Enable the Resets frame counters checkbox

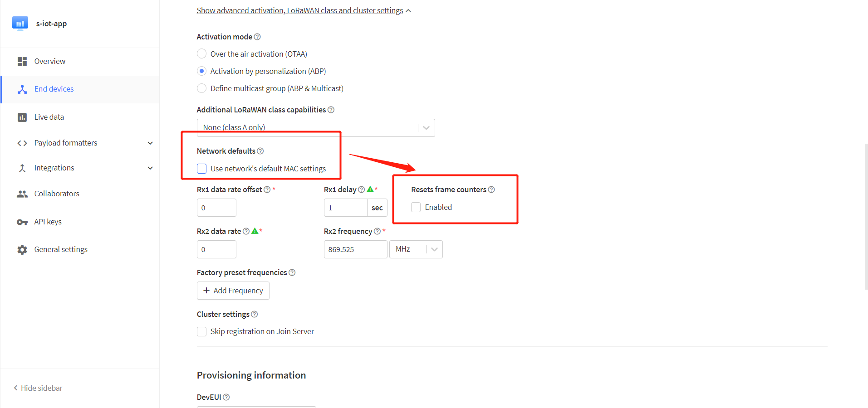pos(416,207)
